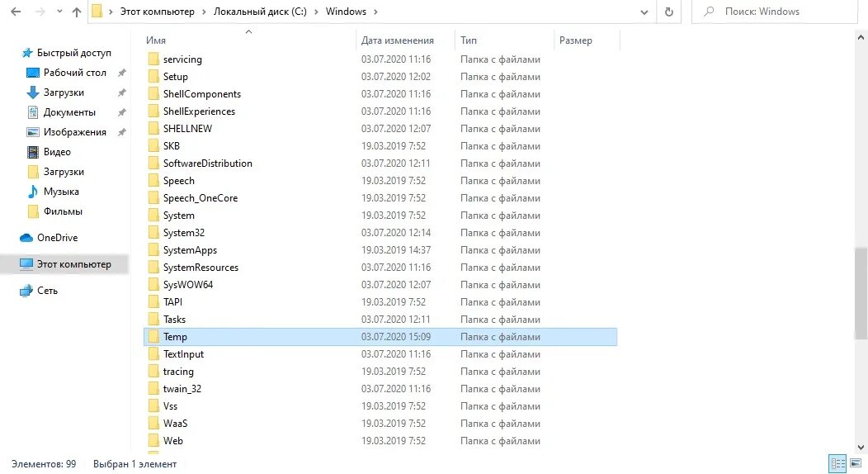
Task: Click the search Windows input field
Action: tap(774, 12)
